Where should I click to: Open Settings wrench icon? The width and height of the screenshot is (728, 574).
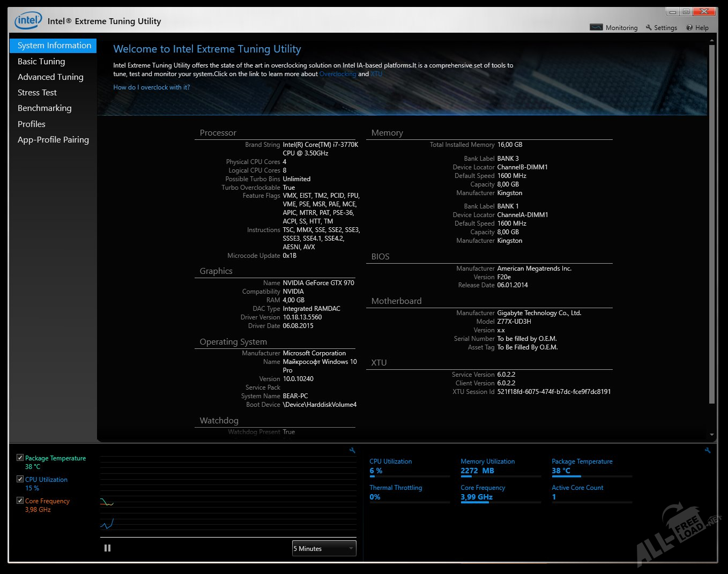(x=649, y=27)
